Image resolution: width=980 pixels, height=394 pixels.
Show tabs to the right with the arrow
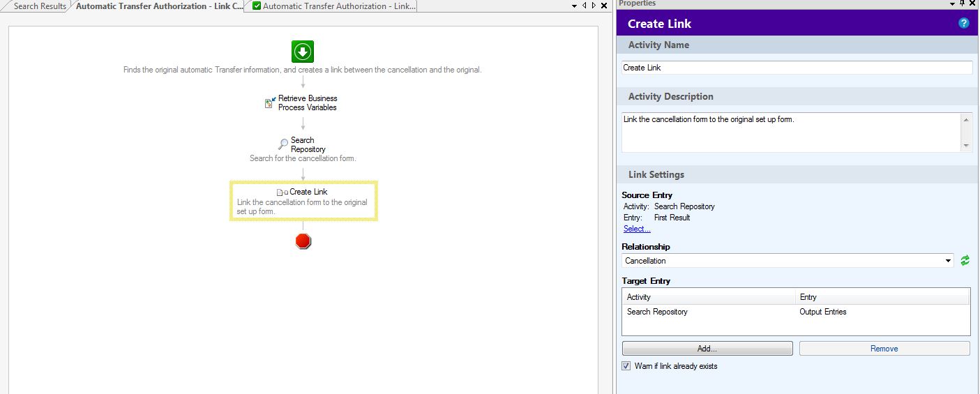click(594, 6)
